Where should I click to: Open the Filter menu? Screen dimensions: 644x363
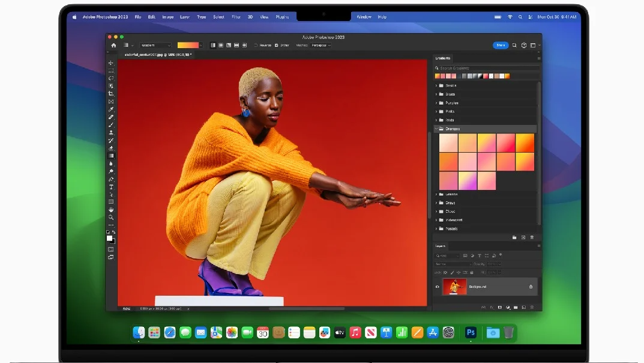[236, 17]
